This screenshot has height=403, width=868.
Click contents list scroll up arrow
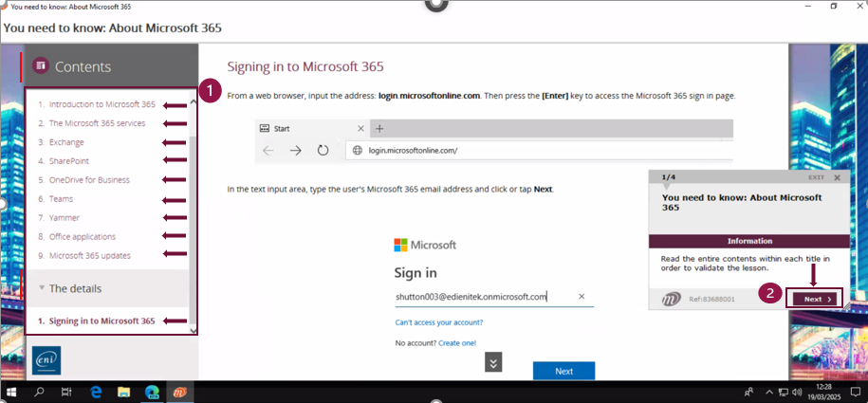point(193,101)
